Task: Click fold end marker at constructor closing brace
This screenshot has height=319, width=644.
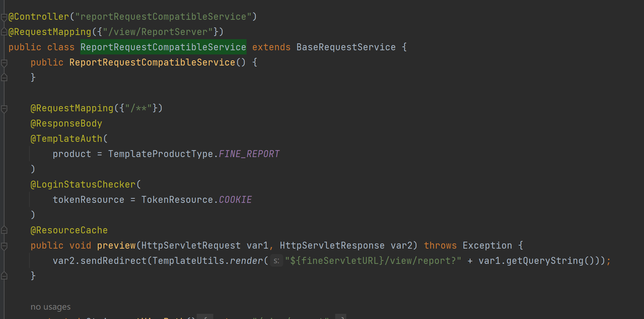Action: point(4,78)
